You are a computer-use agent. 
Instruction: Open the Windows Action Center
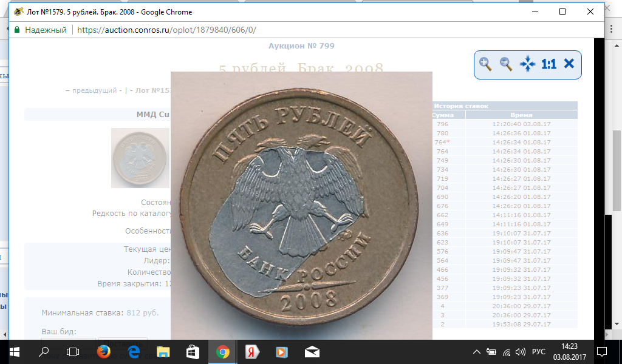point(602,352)
